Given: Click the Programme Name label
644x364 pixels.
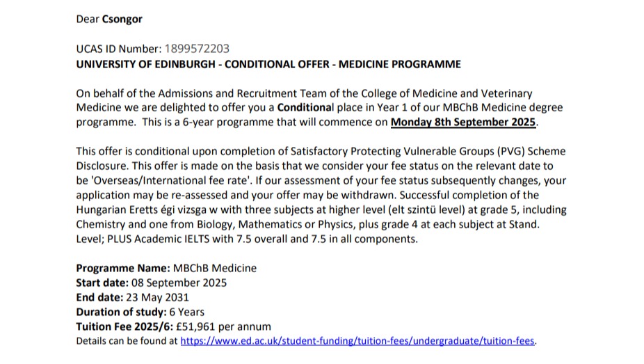Looking at the screenshot, I should click(x=123, y=268).
